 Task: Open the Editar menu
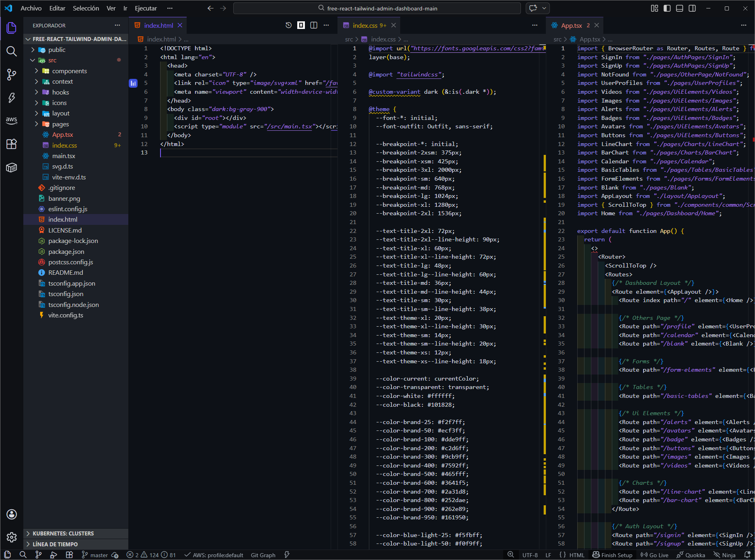(57, 8)
